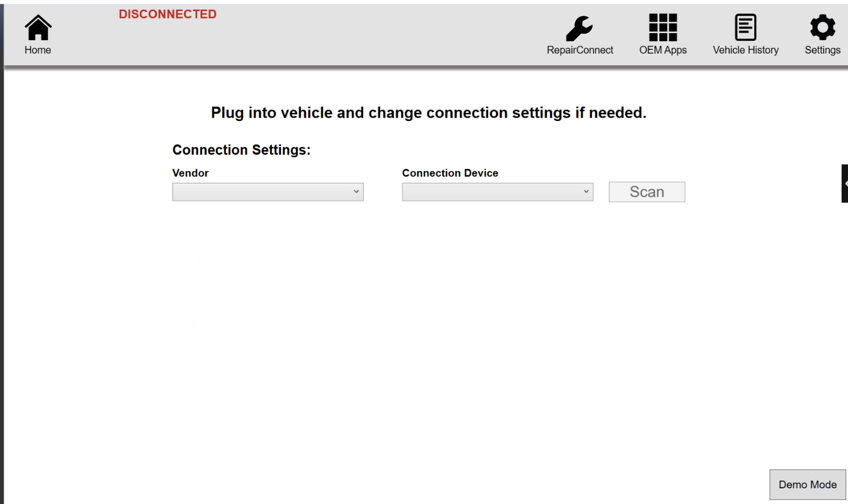This screenshot has height=504, width=848.
Task: Open RepairConnect via the wrench icon
Action: click(x=579, y=28)
